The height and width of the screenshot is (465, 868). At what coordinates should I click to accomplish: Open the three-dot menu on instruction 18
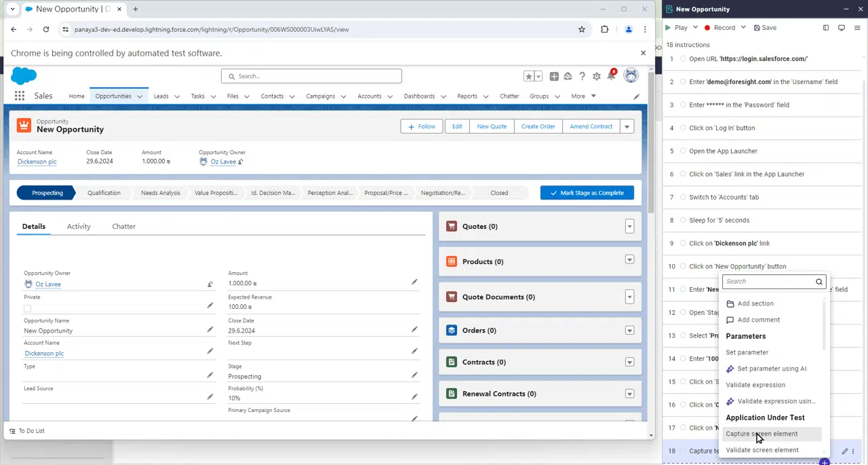[853, 451]
